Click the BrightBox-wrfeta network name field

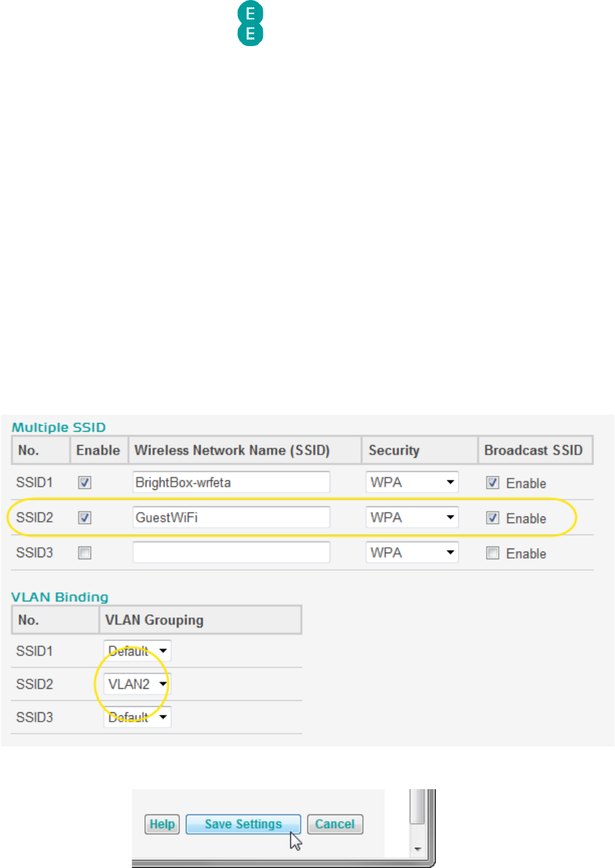(231, 482)
